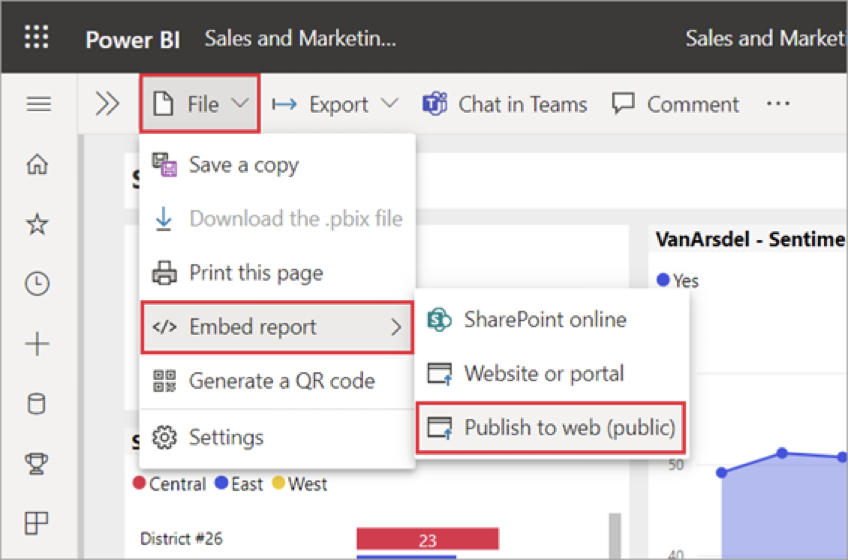The image size is (848, 560).
Task: Expand the pages pane double chevron
Action: pyautogui.click(x=107, y=104)
